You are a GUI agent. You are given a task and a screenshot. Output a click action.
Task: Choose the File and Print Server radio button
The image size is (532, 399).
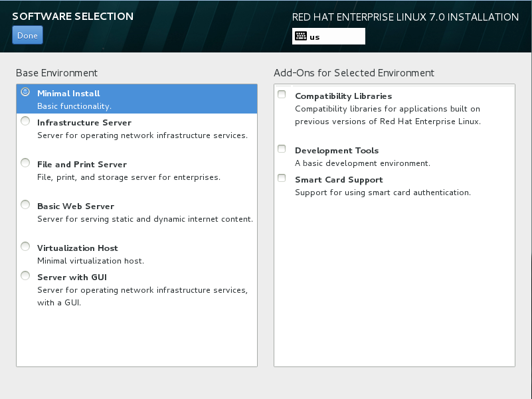25,163
